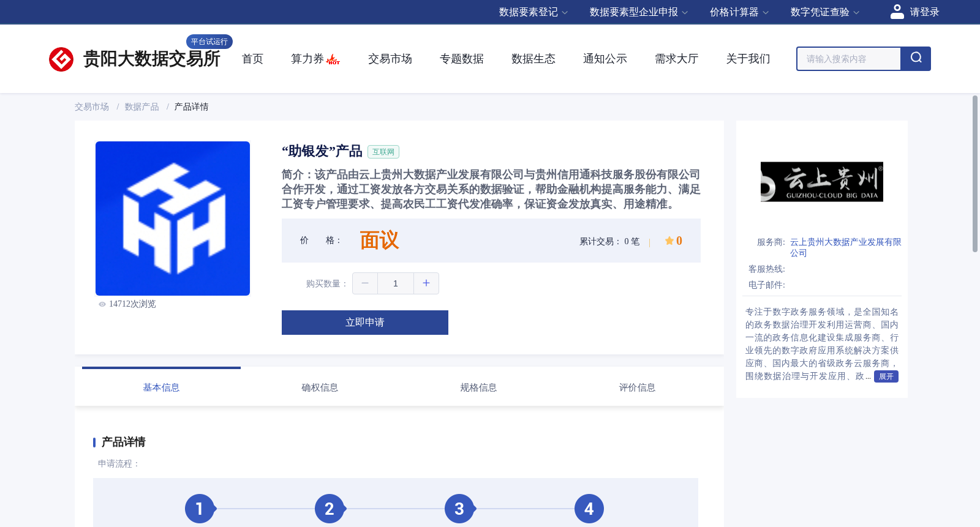Click the “助银发”产品 title
Image resolution: width=980 pixels, height=527 pixels.
tap(322, 151)
